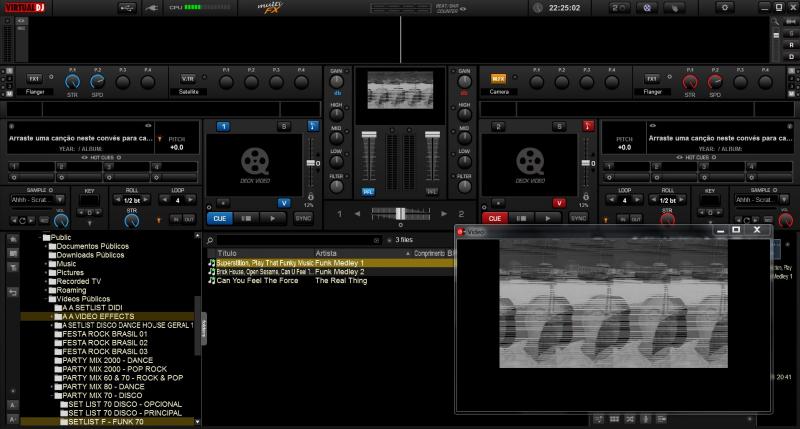Sort by Artista column header
The height and width of the screenshot is (429, 800).
click(x=363, y=253)
